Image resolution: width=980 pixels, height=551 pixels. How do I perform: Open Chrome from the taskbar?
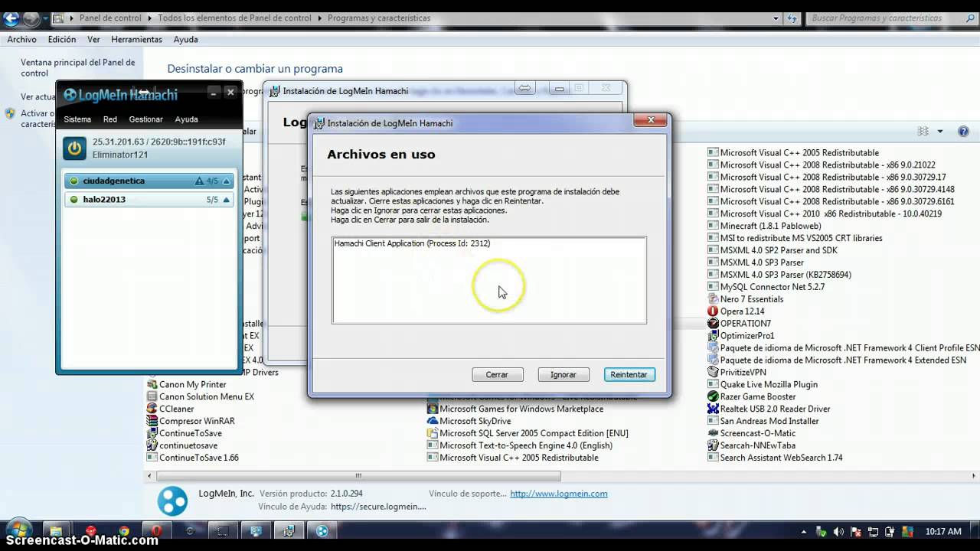(124, 531)
